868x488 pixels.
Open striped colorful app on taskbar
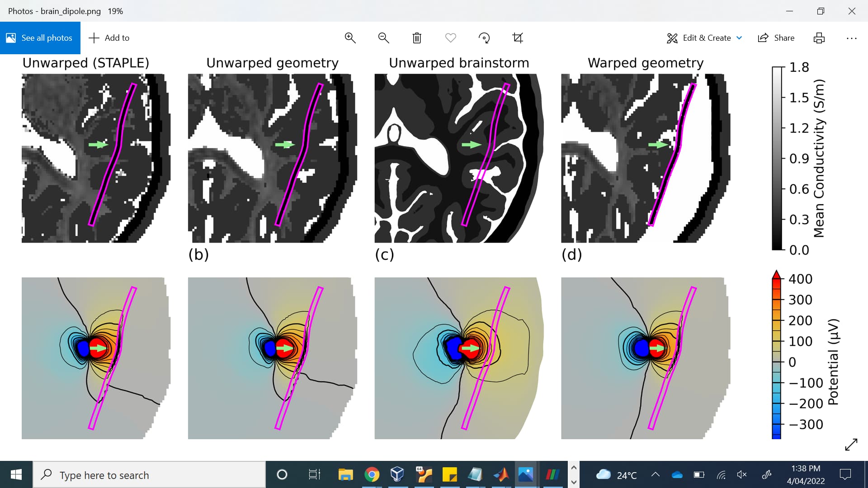click(x=552, y=475)
